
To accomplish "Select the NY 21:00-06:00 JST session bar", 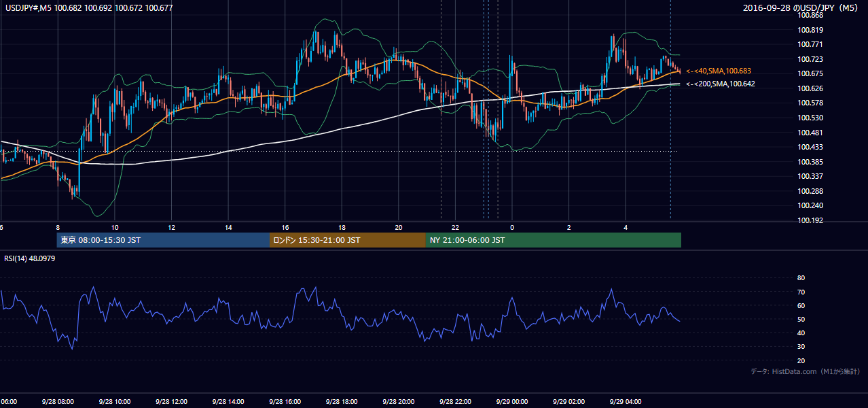I will click(x=554, y=240).
